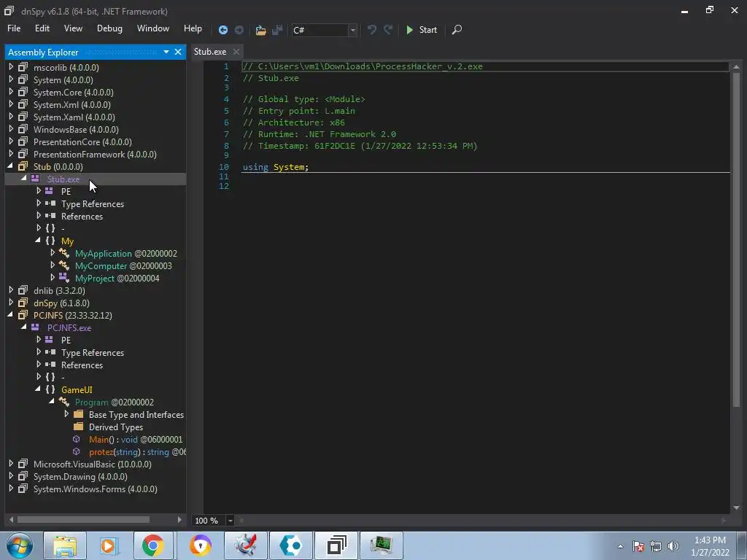Open Google Chrome from the taskbar
The width and height of the screenshot is (747, 560).
[152, 545]
